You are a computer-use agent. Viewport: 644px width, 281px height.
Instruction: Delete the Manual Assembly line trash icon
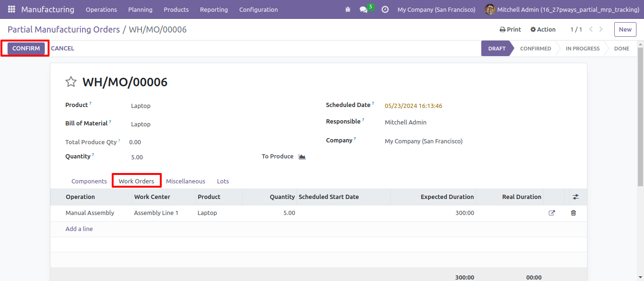[x=573, y=213]
